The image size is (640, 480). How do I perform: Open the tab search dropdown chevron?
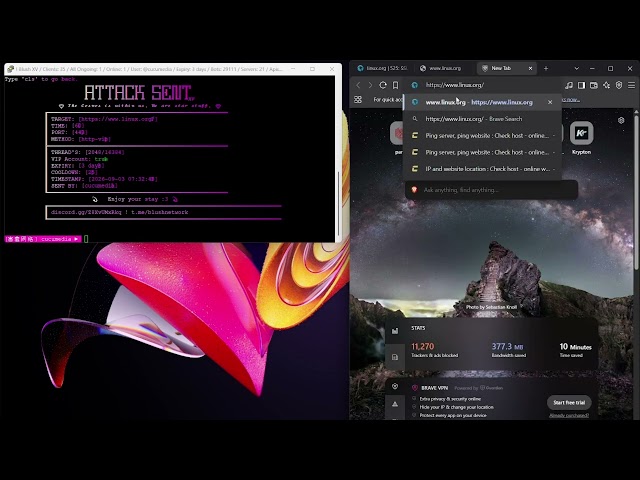click(576, 68)
